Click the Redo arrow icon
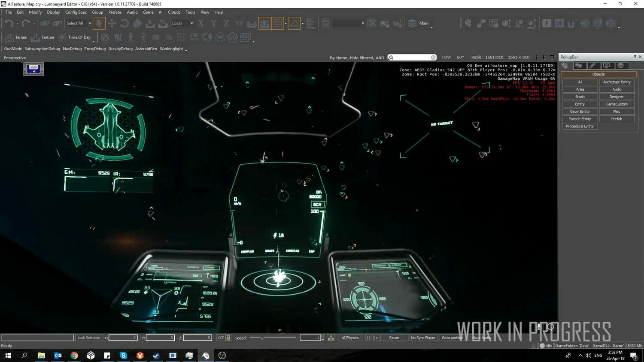 26,23
